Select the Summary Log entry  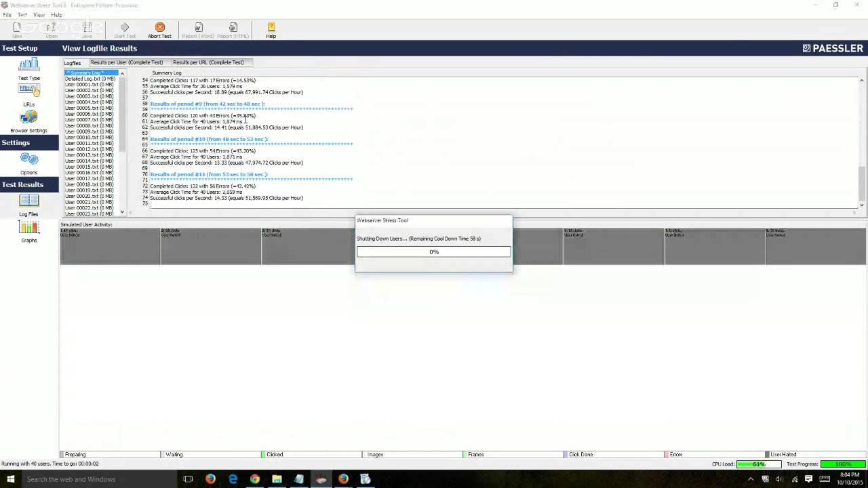coord(91,73)
